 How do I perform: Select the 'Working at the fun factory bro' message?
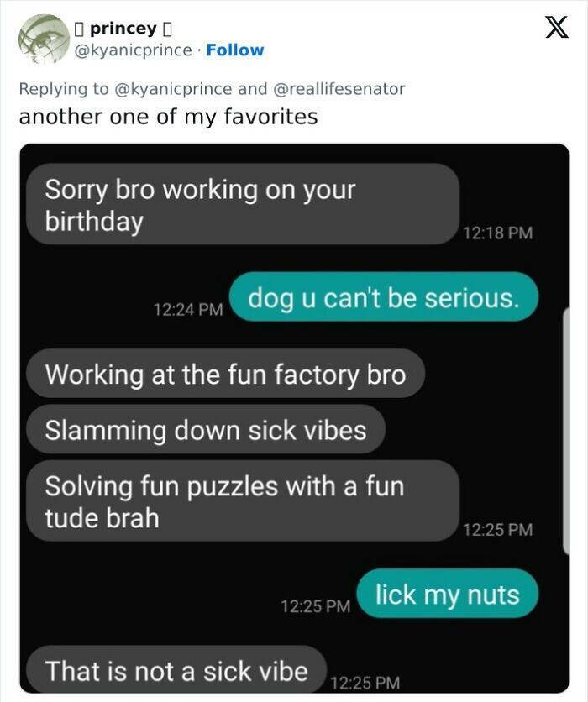[226, 374]
